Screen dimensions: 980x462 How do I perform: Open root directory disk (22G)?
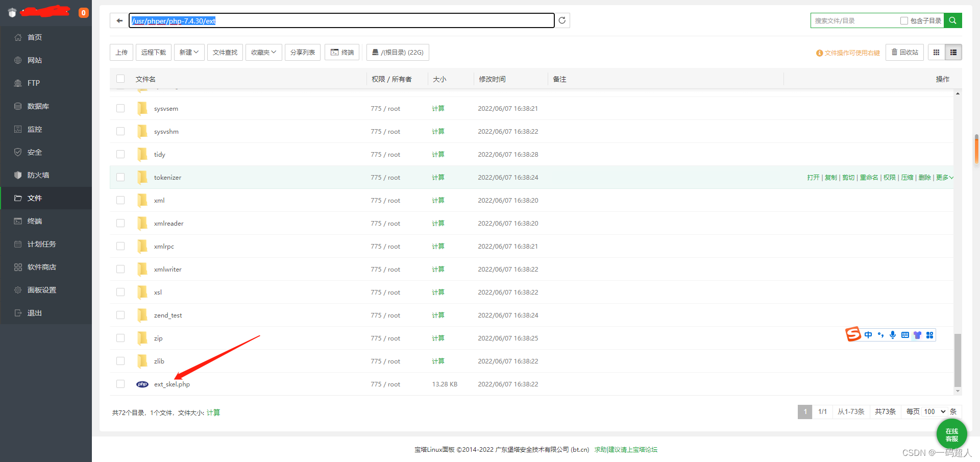398,52
